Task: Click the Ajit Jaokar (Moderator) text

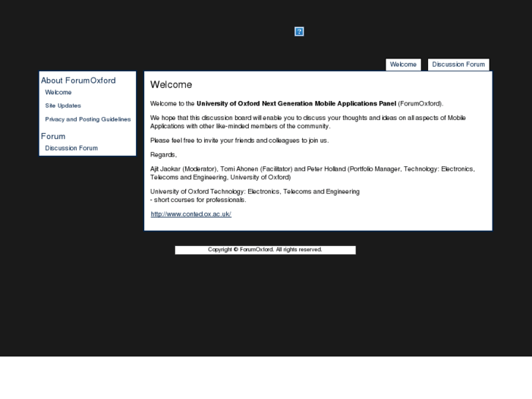Action: pyautogui.click(x=184, y=169)
